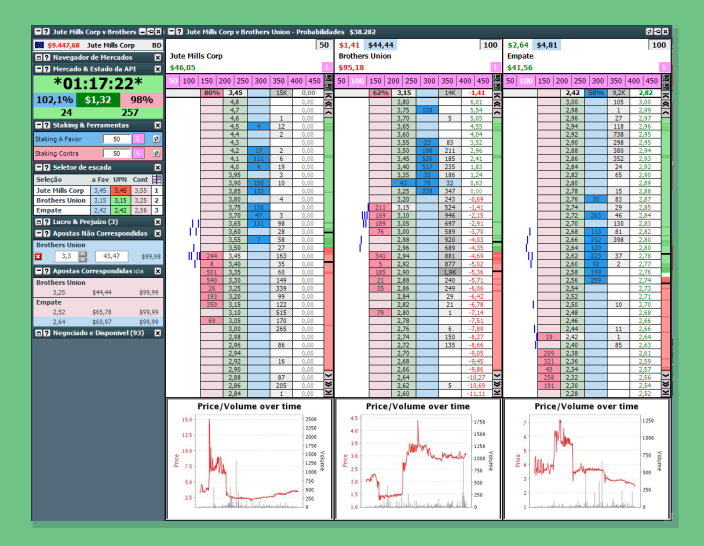Screen dimensions: 704x546
Task: Collapse the Staking & Ferramentas panel
Action: pos(39,125)
